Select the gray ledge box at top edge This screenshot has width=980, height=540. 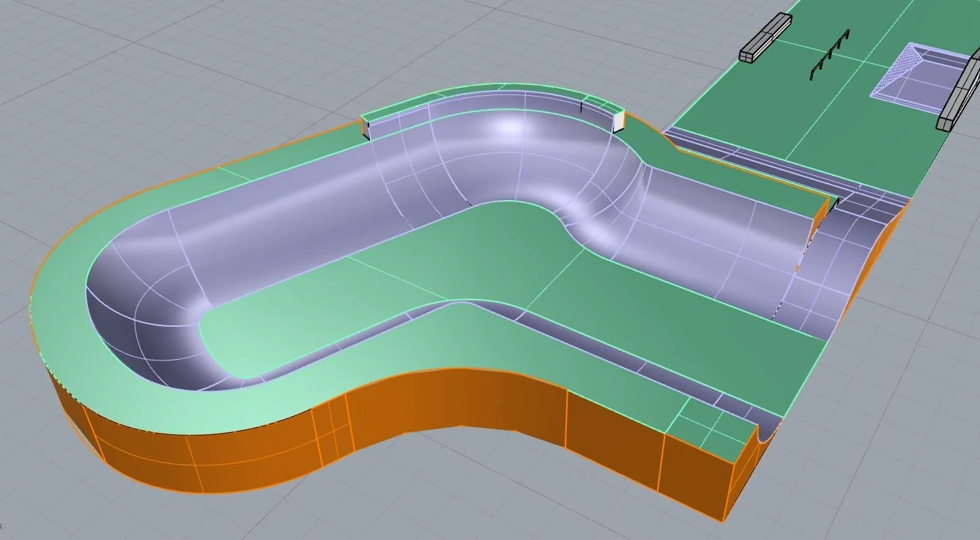pos(766,37)
